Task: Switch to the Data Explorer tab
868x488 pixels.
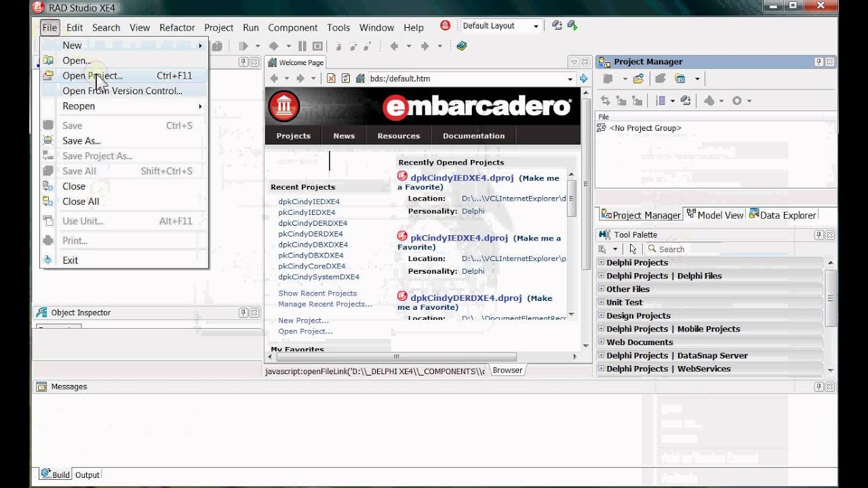Action: tap(782, 215)
